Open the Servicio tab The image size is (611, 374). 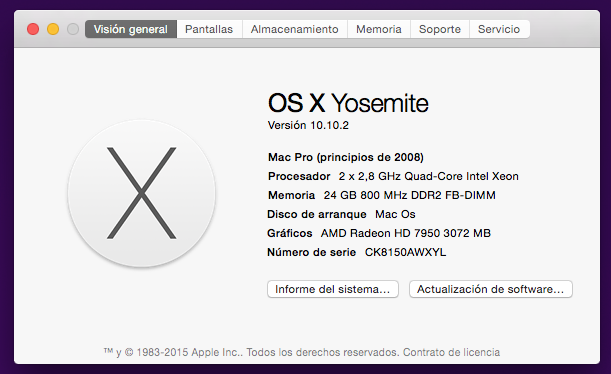[499, 29]
